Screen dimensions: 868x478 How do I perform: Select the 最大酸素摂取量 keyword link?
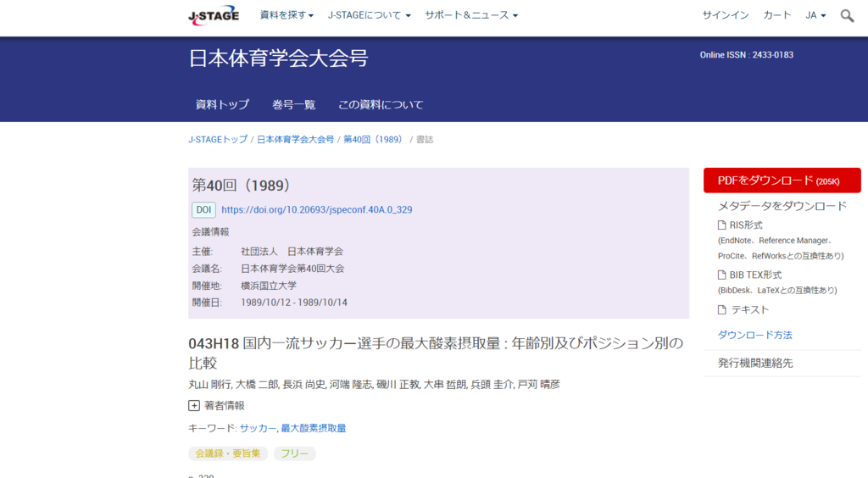pyautogui.click(x=314, y=428)
